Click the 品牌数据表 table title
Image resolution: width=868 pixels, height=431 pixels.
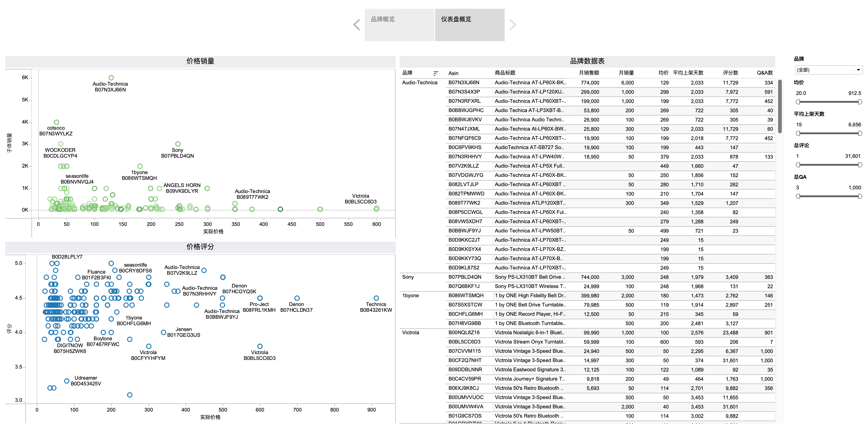[x=587, y=61]
